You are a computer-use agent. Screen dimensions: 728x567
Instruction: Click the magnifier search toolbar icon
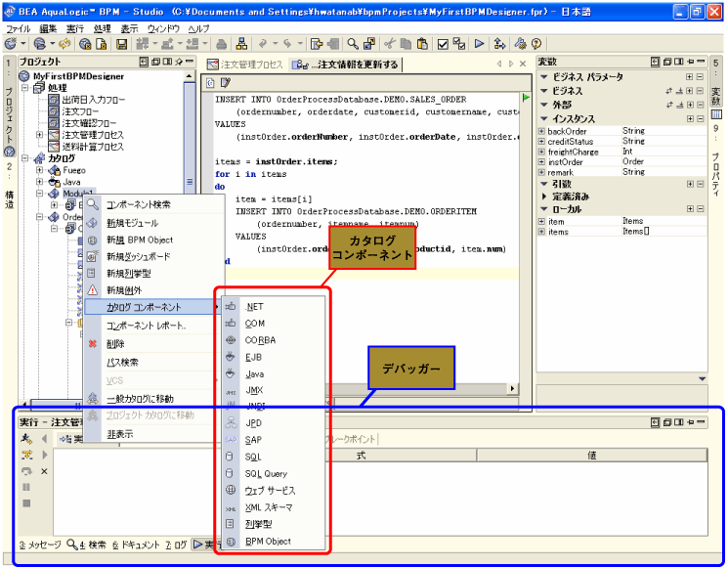[353, 44]
